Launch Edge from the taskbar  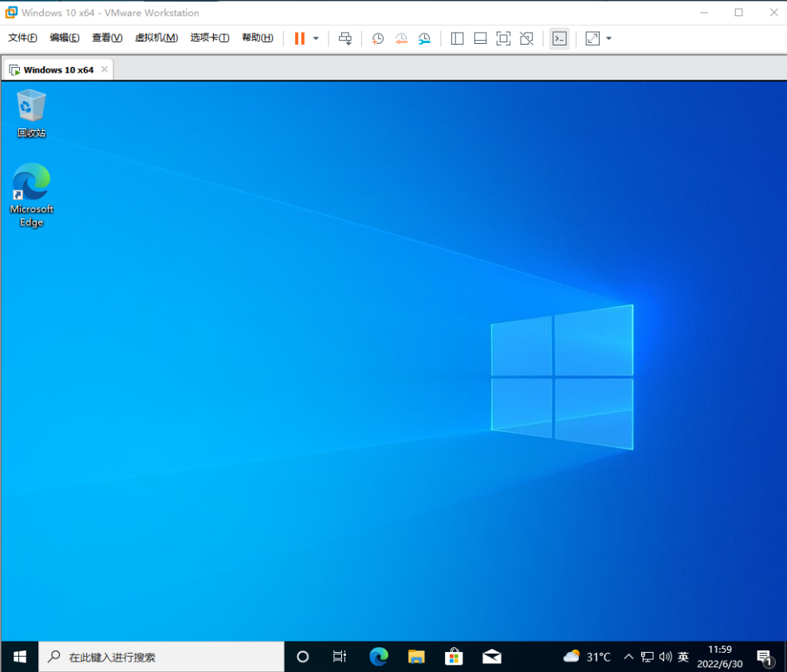tap(379, 656)
